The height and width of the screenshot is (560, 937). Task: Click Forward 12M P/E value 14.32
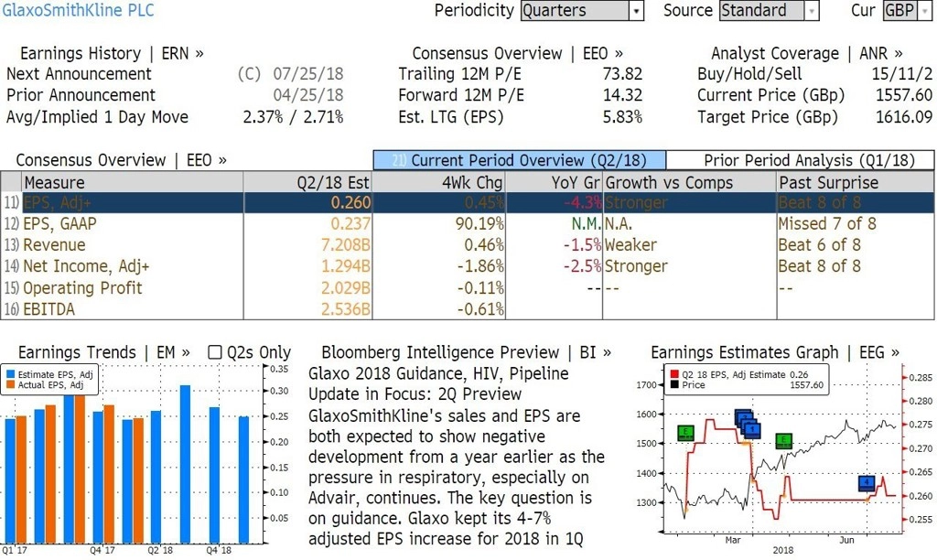622,96
